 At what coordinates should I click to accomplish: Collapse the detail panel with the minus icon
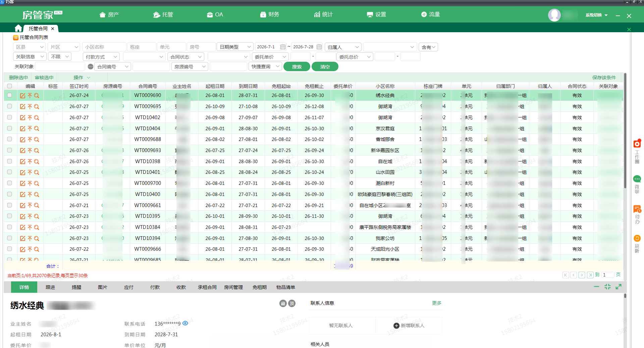point(596,287)
